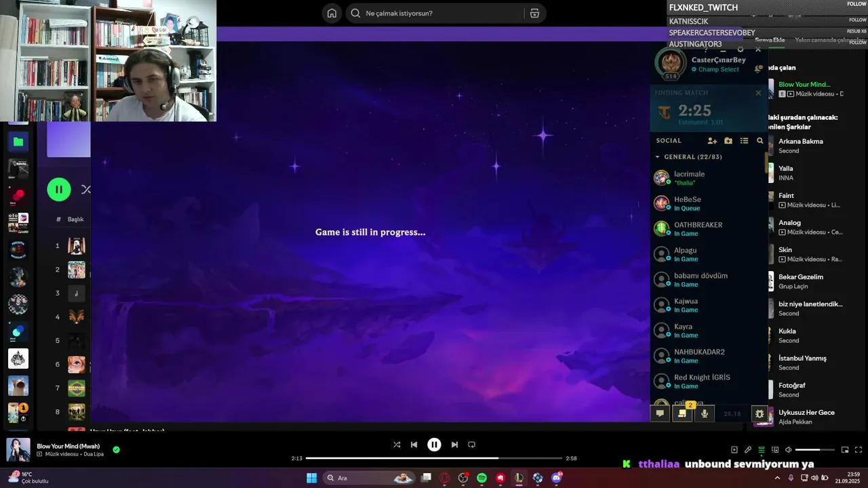Enter fullscreen mode in Spotify
868x488 pixels.
859,449
